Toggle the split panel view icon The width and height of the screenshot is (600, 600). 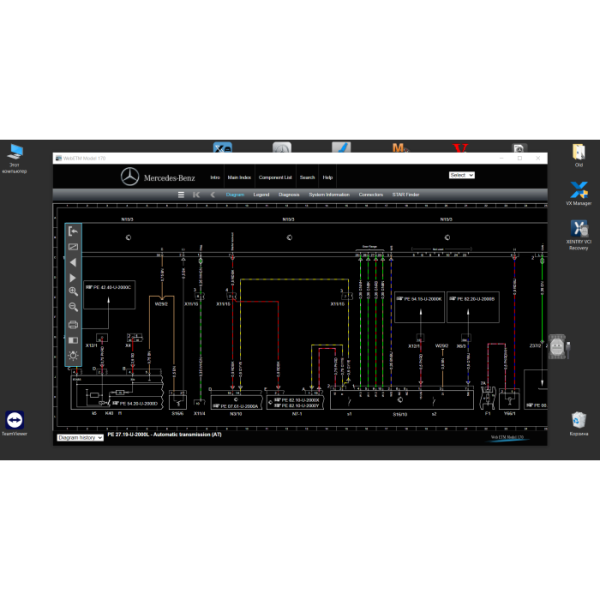[x=73, y=340]
